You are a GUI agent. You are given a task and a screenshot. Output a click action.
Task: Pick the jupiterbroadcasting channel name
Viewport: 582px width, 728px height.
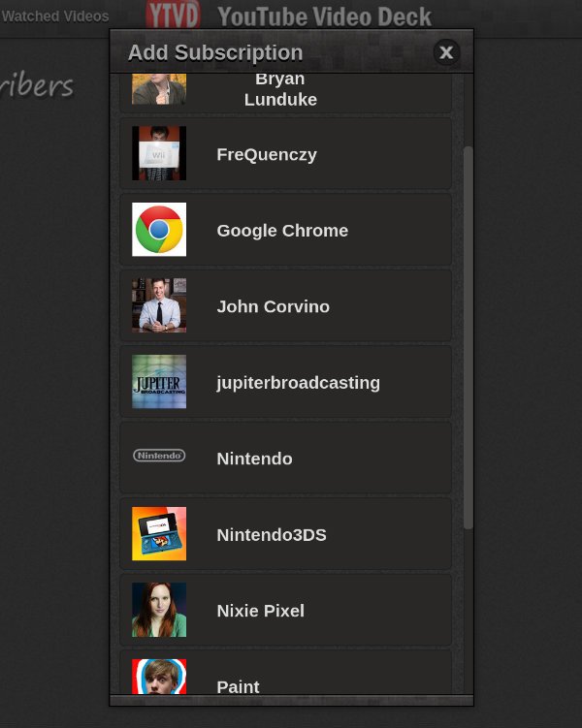pyautogui.click(x=298, y=383)
